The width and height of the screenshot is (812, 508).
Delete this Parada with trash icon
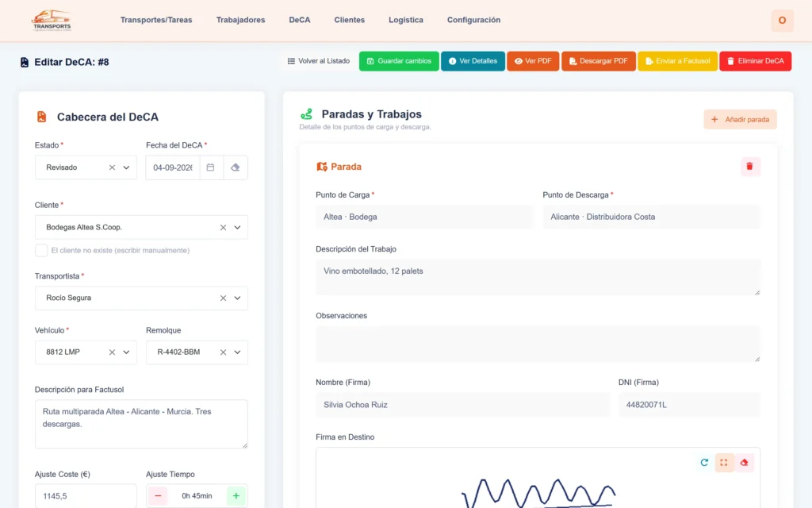click(x=749, y=167)
